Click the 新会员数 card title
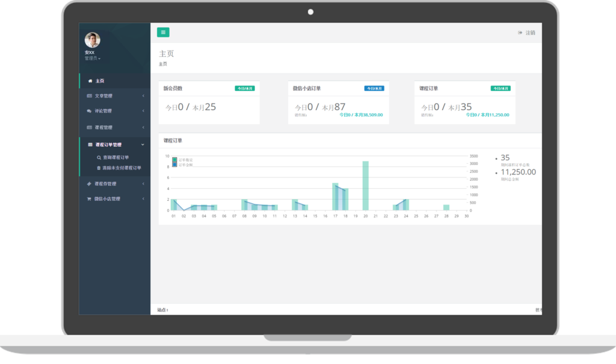The image size is (616, 364). click(173, 88)
